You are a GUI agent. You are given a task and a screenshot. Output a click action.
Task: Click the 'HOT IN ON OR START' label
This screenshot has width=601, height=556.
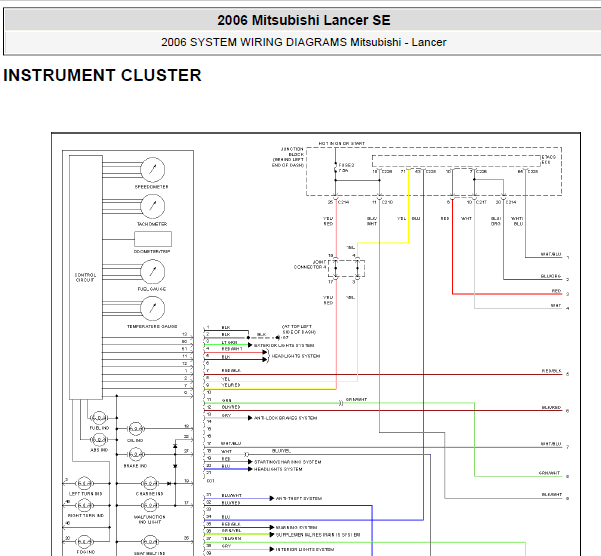tap(342, 143)
